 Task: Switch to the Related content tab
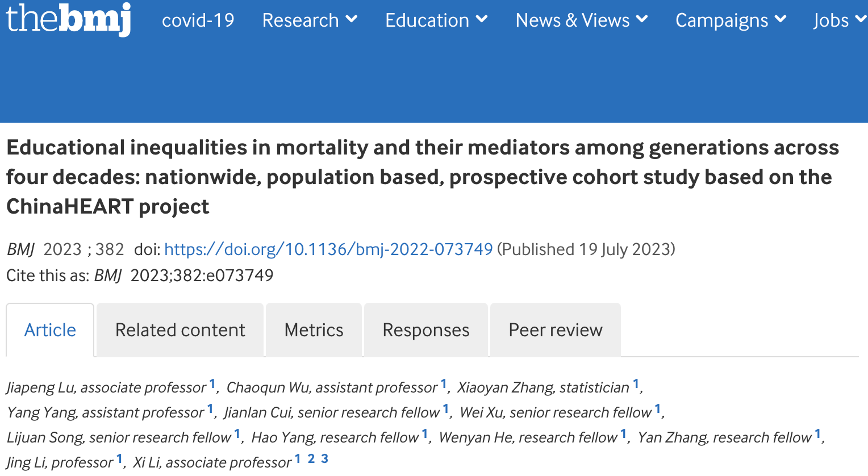pos(180,330)
